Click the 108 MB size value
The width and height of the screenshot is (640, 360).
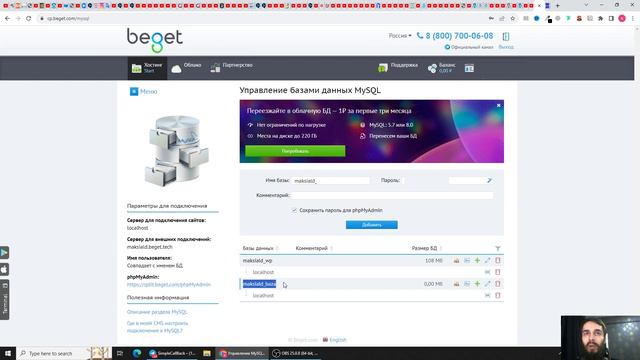pyautogui.click(x=433, y=260)
